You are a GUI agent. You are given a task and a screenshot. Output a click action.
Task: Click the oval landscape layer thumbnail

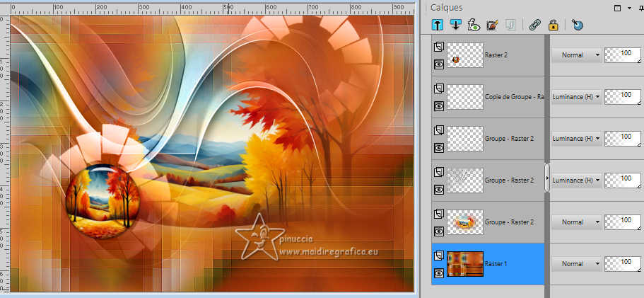pos(465,222)
